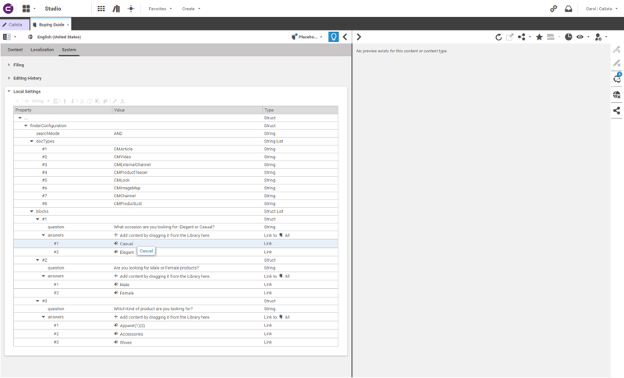Click the second pencil icon in right sidebar
This screenshot has height=378, width=624.
[x=617, y=63]
